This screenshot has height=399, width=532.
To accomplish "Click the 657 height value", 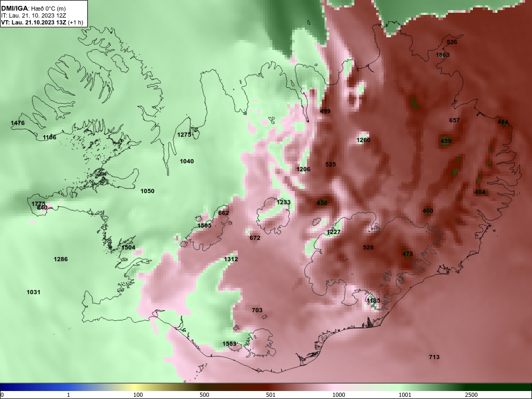I will point(454,120).
